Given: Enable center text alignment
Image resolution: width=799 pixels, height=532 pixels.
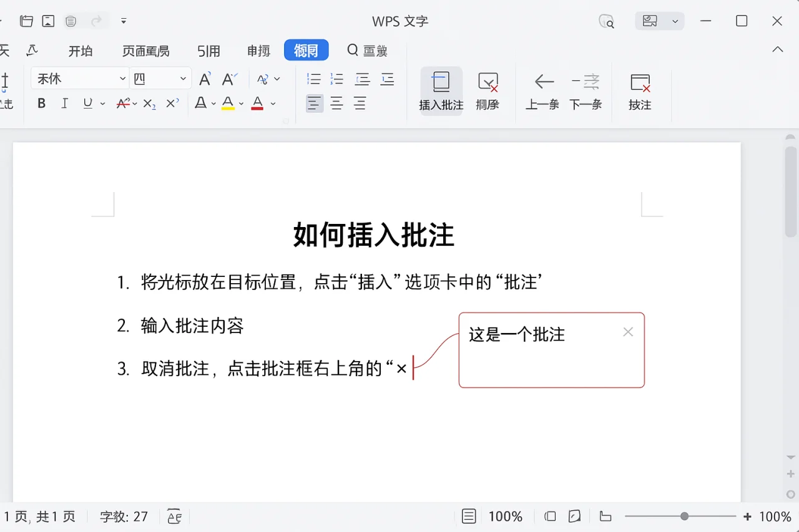Looking at the screenshot, I should pos(336,104).
